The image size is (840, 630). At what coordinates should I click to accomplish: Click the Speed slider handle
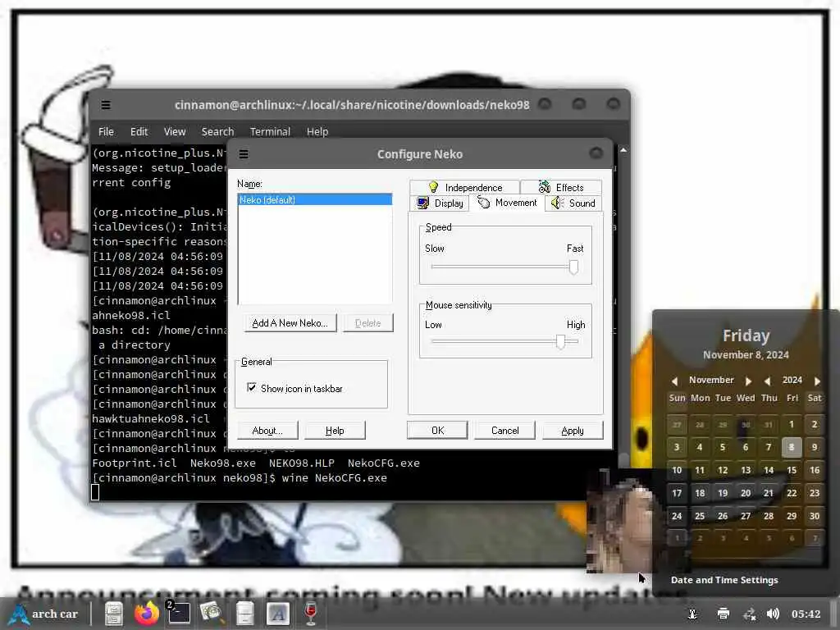(x=573, y=267)
